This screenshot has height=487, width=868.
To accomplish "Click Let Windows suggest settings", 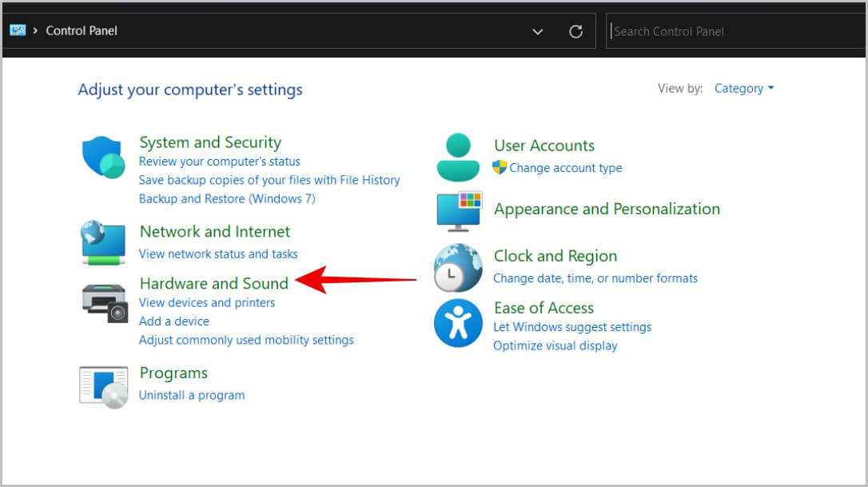I will click(x=571, y=327).
